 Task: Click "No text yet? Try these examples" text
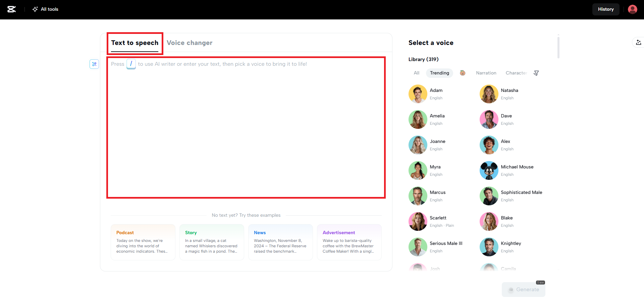[246, 215]
